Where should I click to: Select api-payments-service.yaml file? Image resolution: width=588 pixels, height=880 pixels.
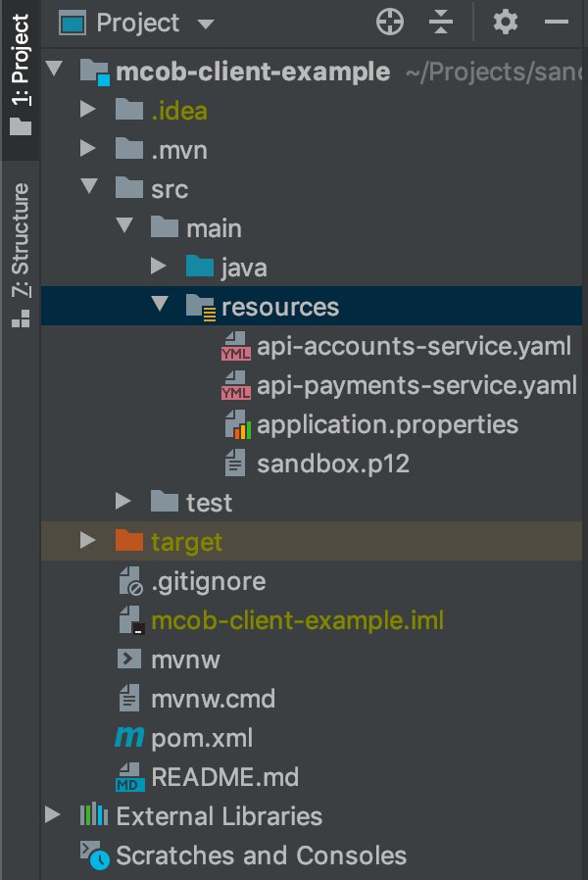pyautogui.click(x=416, y=385)
